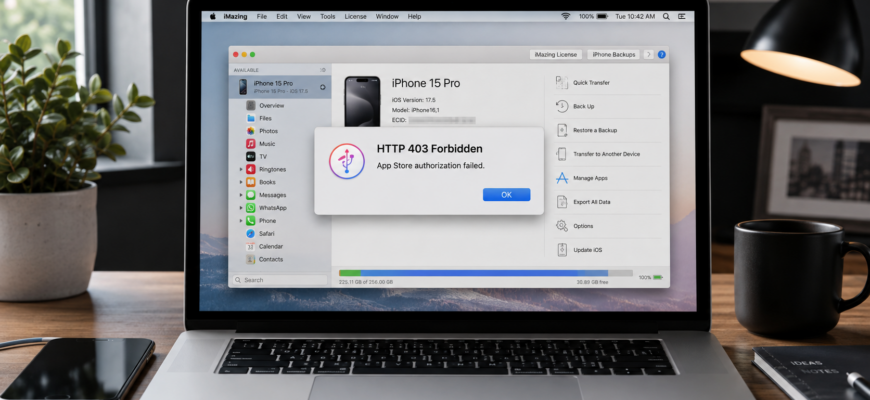Open Control Center icon in menu bar
Image resolution: width=870 pixels, height=400 pixels.
click(681, 17)
